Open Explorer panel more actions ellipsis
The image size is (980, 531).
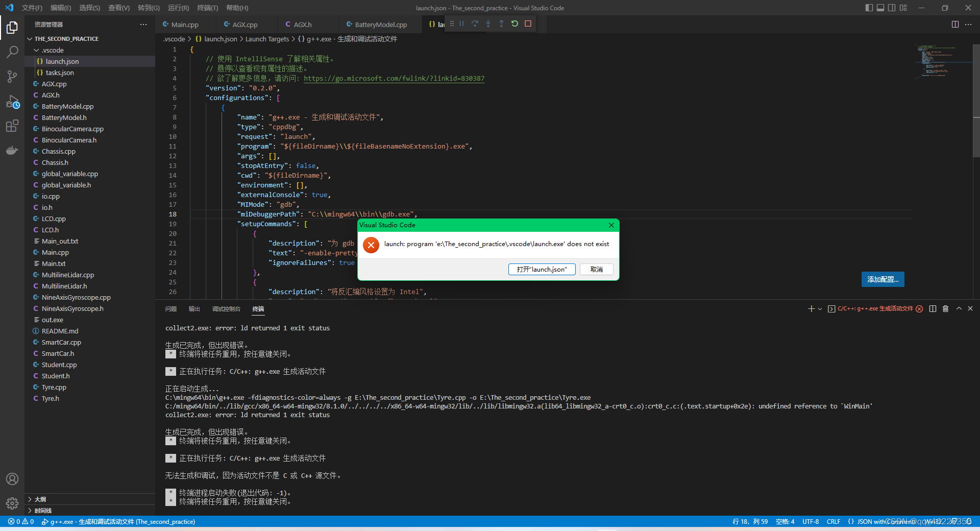[x=143, y=24]
